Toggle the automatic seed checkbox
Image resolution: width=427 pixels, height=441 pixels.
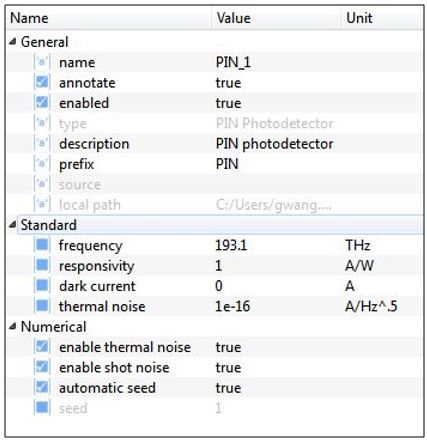42,388
